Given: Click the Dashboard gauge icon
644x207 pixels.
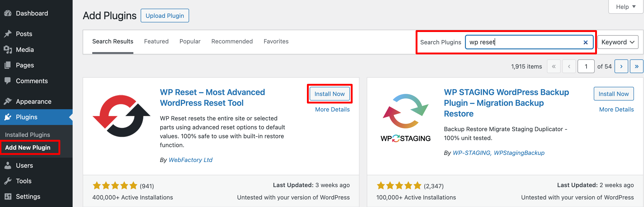Looking at the screenshot, I should tap(8, 13).
